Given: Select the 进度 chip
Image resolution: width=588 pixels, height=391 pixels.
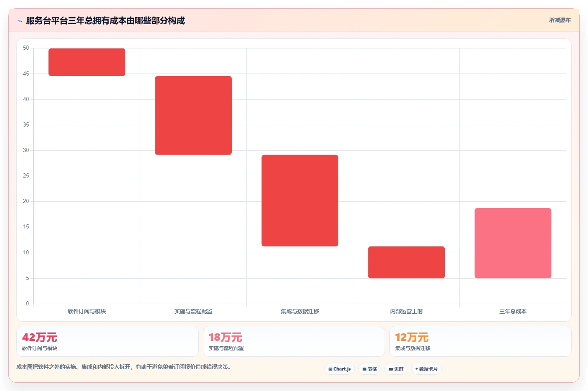Looking at the screenshot, I should [396, 369].
